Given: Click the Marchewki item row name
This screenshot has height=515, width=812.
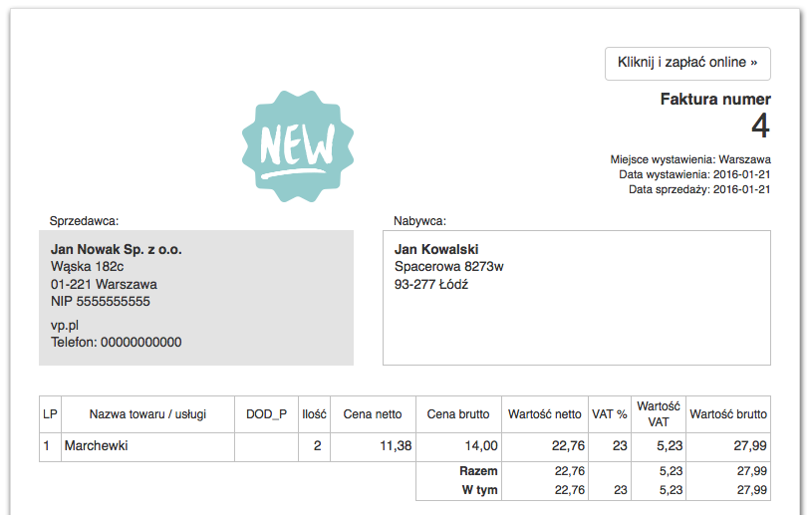Looking at the screenshot, I should (x=96, y=446).
